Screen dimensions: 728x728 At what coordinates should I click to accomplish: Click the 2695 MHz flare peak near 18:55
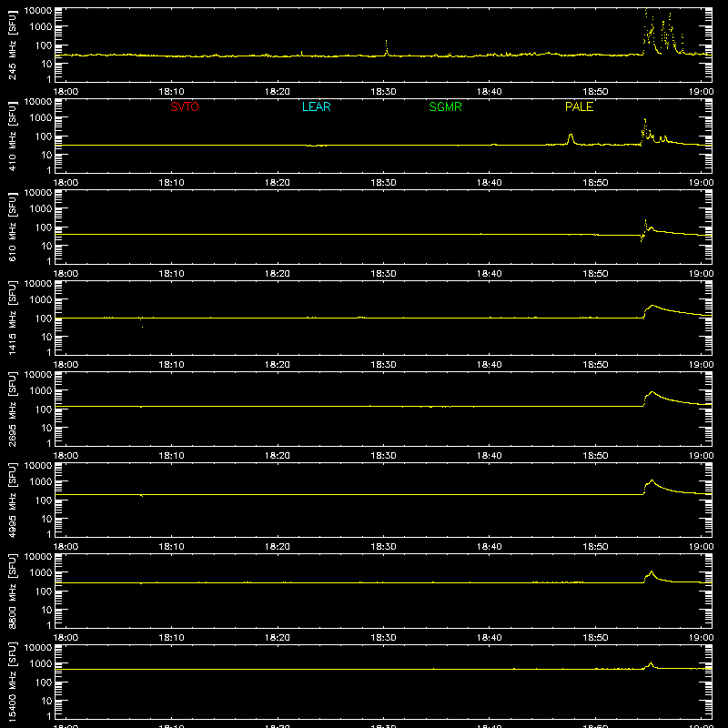pyautogui.click(x=652, y=392)
